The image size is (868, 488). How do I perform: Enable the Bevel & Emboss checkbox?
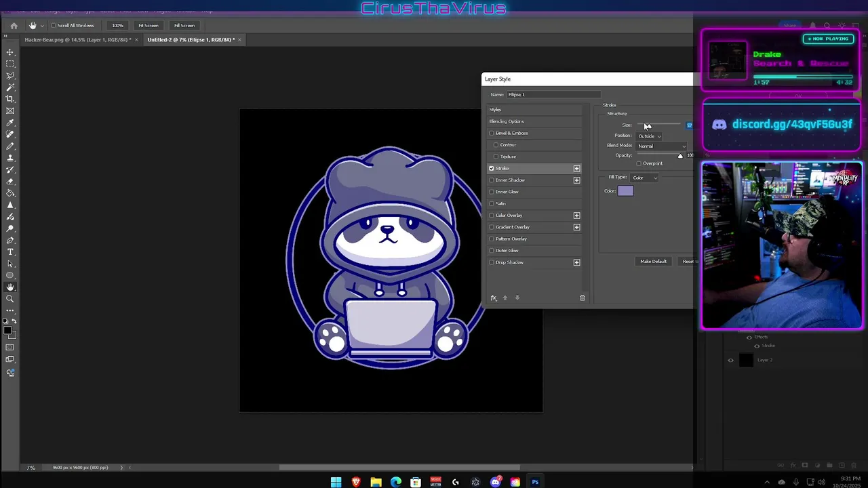[492, 133]
